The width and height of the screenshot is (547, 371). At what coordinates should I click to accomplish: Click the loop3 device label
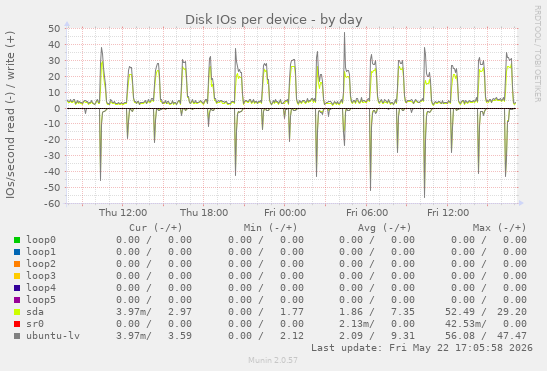(x=41, y=276)
